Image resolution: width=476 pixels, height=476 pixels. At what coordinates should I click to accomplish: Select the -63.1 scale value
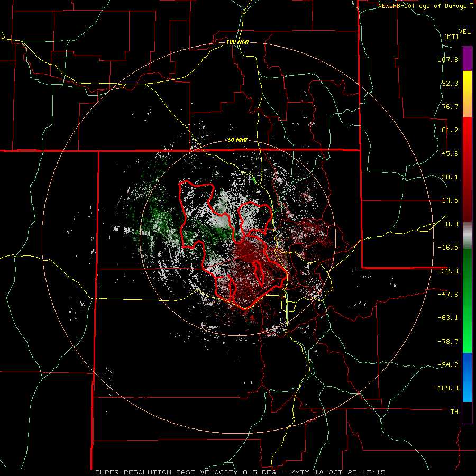(x=448, y=318)
